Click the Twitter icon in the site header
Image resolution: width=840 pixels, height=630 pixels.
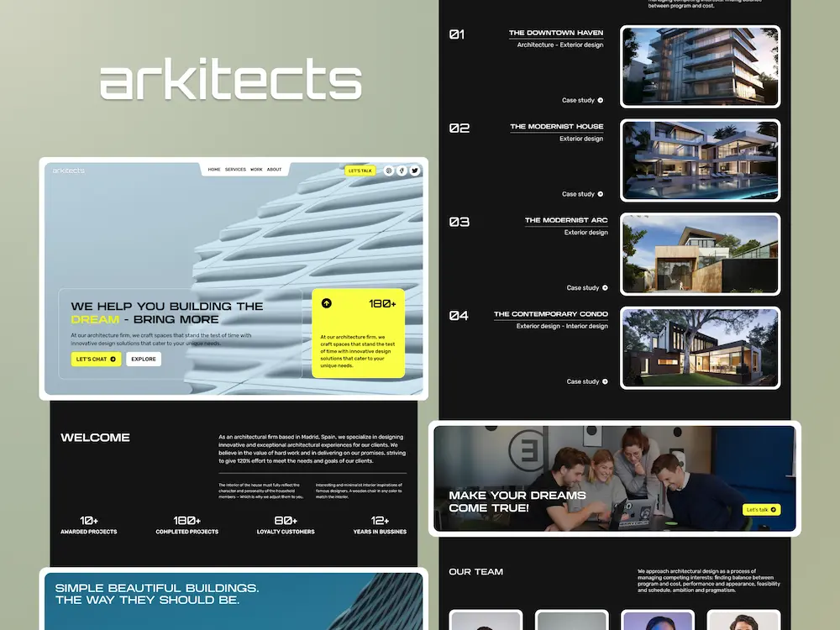(x=414, y=170)
